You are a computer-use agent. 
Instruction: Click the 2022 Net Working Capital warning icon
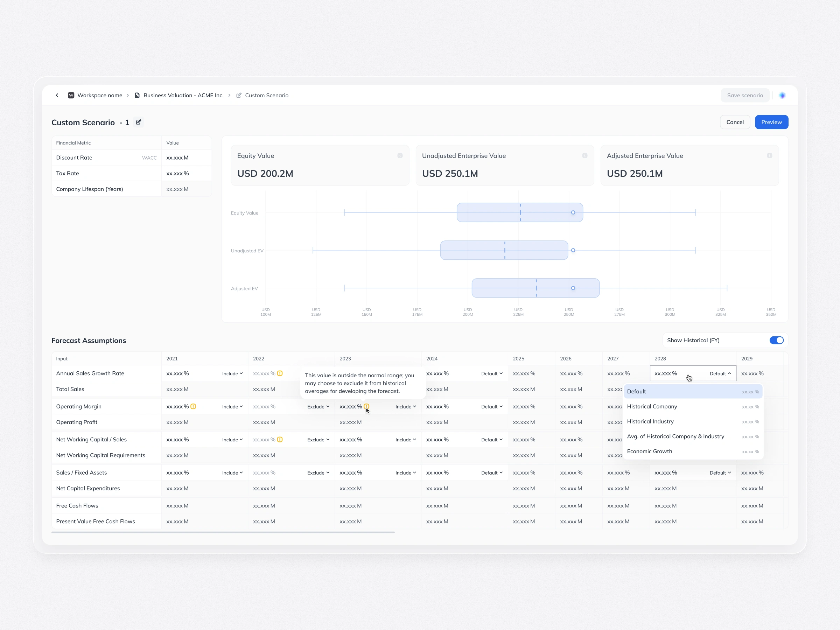[280, 439]
